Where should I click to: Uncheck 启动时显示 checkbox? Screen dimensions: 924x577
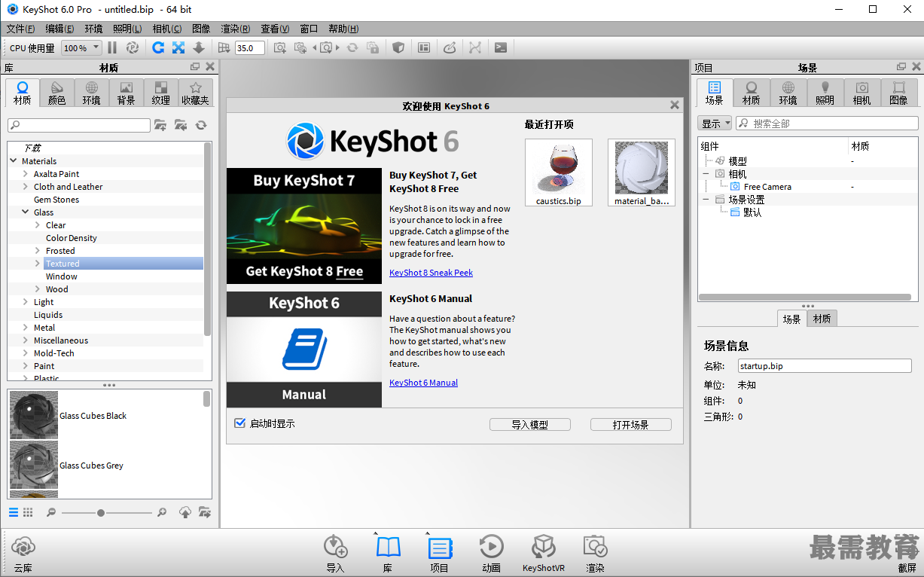(x=240, y=423)
